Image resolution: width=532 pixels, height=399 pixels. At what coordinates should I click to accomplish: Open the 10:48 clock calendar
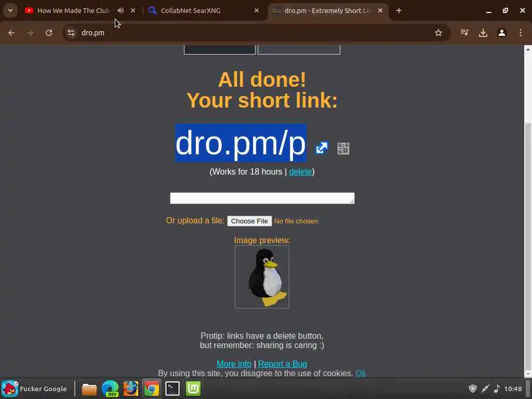(513, 389)
